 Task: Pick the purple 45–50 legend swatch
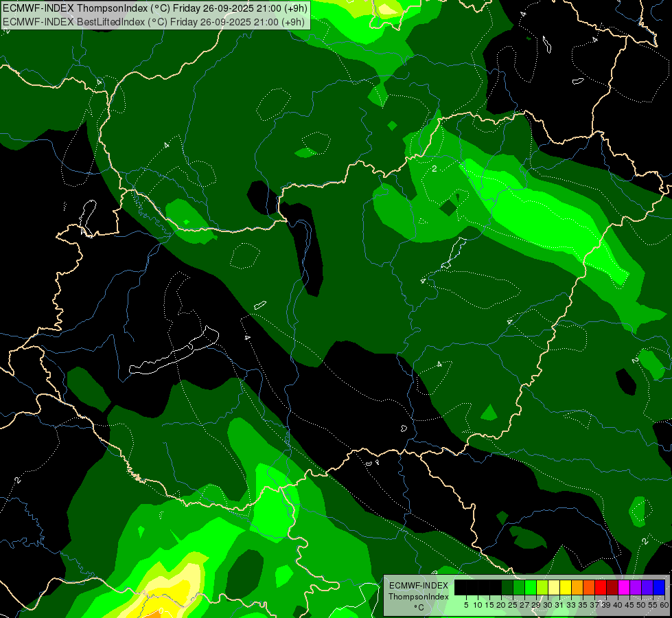[x=636, y=587]
